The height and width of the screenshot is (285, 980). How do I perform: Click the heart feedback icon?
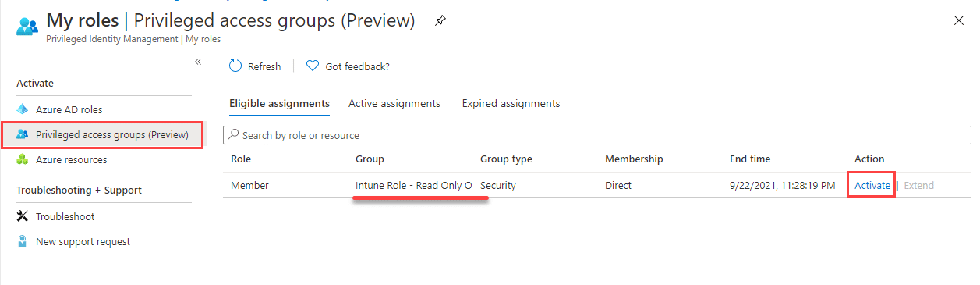313,66
